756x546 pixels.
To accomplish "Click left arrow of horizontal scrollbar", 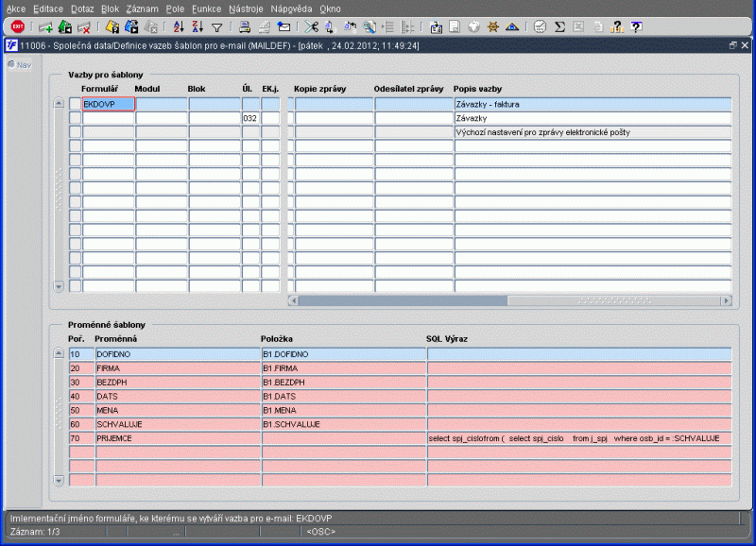I will click(x=293, y=300).
